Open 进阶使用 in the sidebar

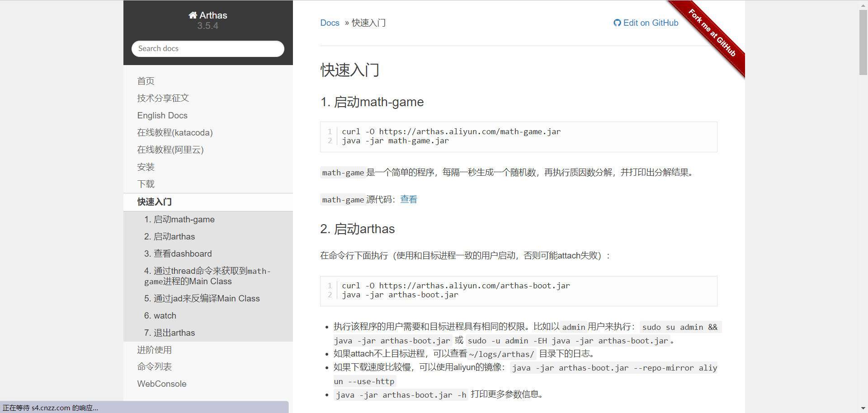point(154,350)
